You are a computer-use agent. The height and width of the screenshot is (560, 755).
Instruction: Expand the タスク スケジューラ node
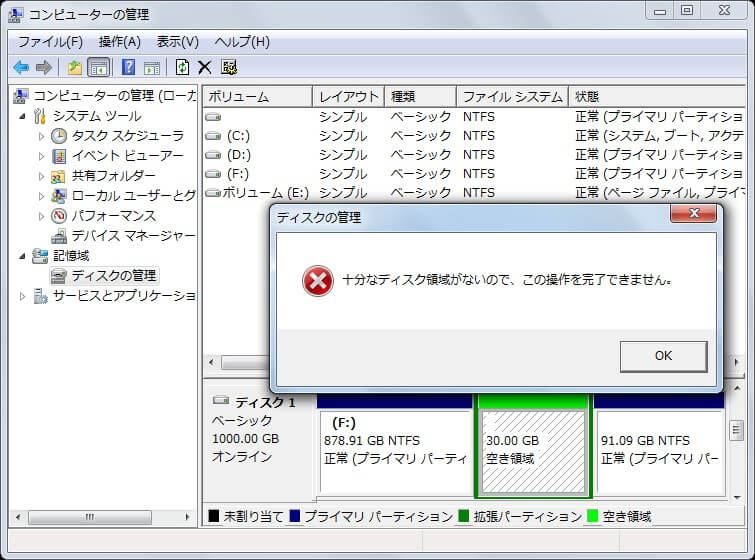(x=41, y=137)
